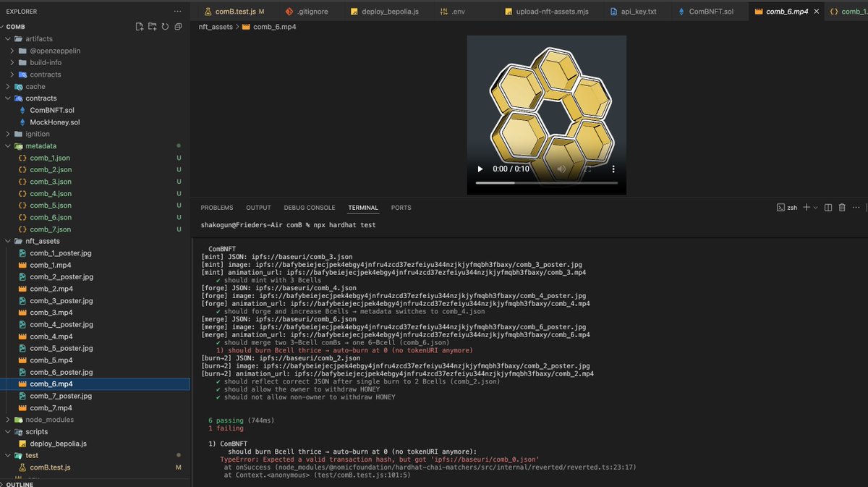Open terminal views more actions ellipsis
This screenshot has width=868, height=487.
click(856, 207)
